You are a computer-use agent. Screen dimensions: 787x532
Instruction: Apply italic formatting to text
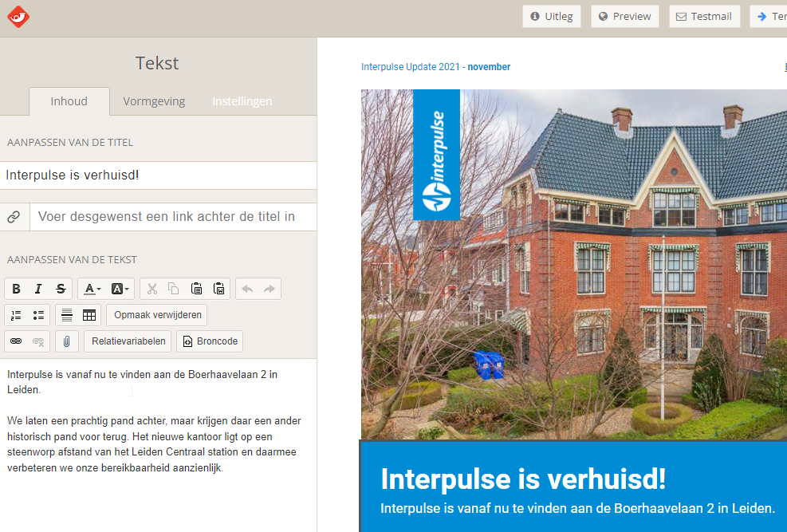[x=38, y=289]
